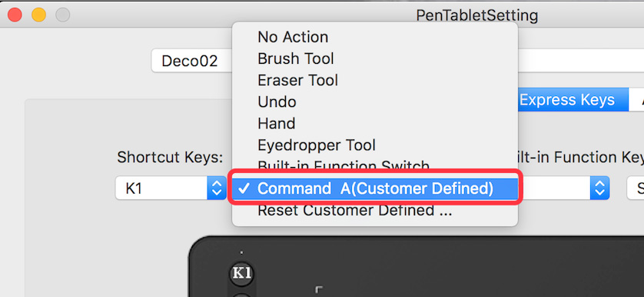
Task: Open the K1 shortcut keys dropdown
Action: click(x=171, y=189)
